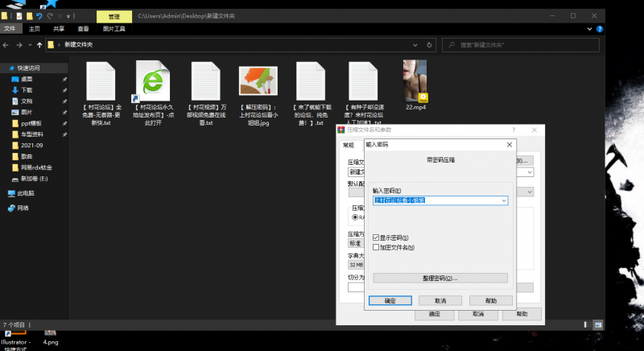The width and height of the screenshot is (644, 351).
Task: Confirm password with the 确定 button
Action: click(390, 299)
